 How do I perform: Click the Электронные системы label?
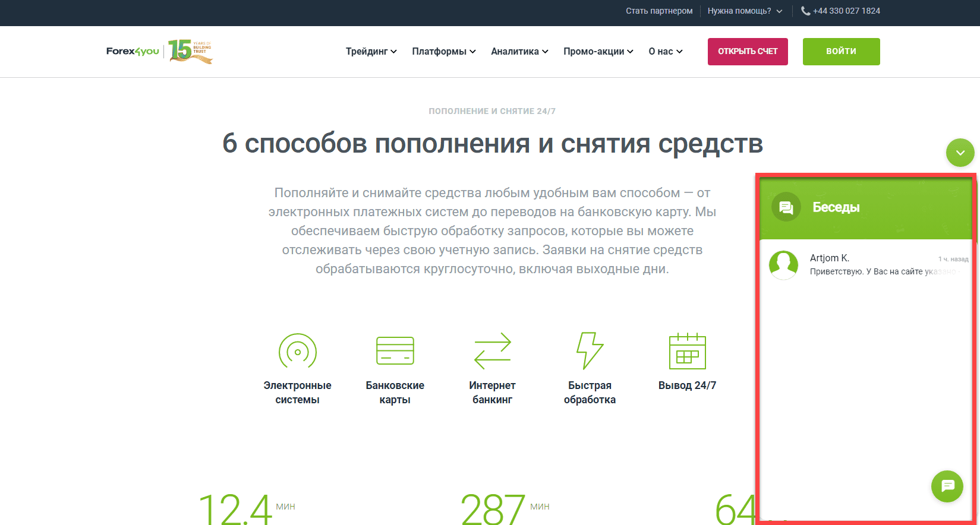pyautogui.click(x=298, y=393)
